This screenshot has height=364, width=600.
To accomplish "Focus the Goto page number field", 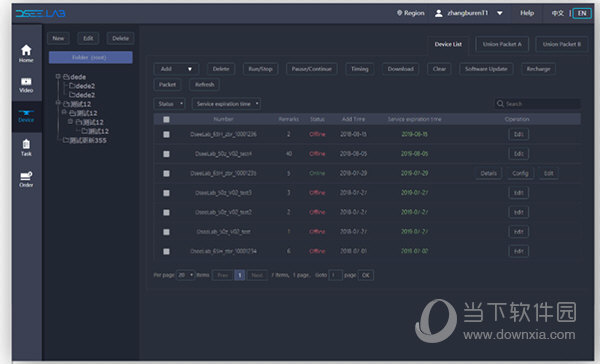I will coord(336,275).
